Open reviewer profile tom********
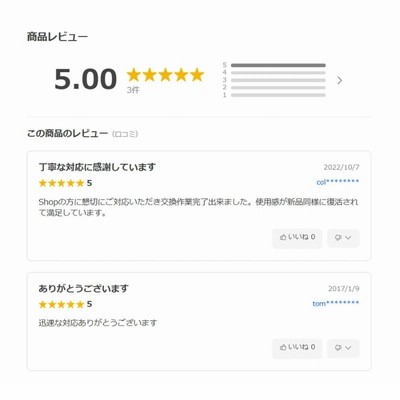 (336, 303)
